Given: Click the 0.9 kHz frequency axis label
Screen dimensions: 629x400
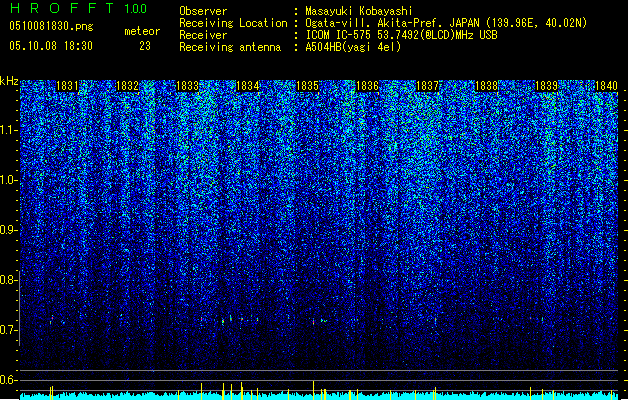Looking at the screenshot, I should [x=9, y=230].
